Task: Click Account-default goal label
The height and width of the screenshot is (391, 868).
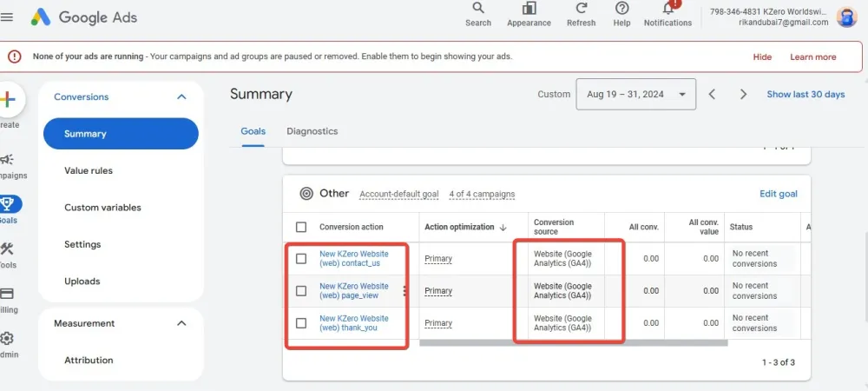Action: point(398,195)
